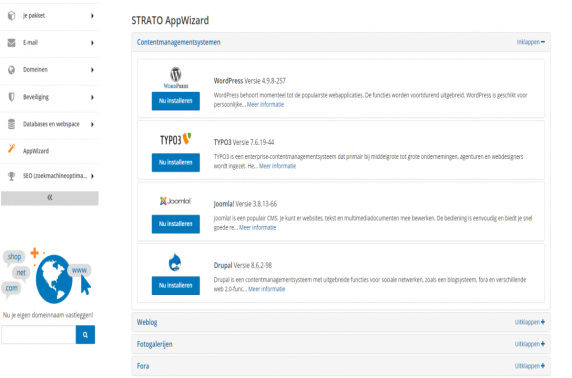Open the Je pakket menu item
Image resolution: width=572 pixels, height=378 pixels.
[x=50, y=16]
